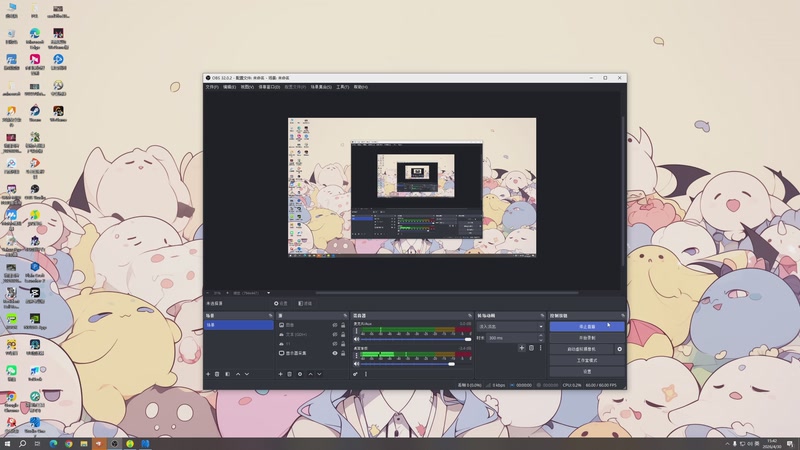Open the 工具(T) menu

[342, 87]
